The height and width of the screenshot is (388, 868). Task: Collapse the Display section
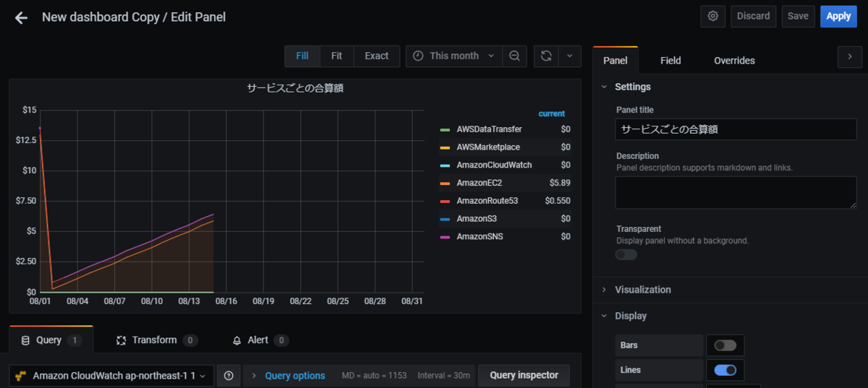click(630, 316)
